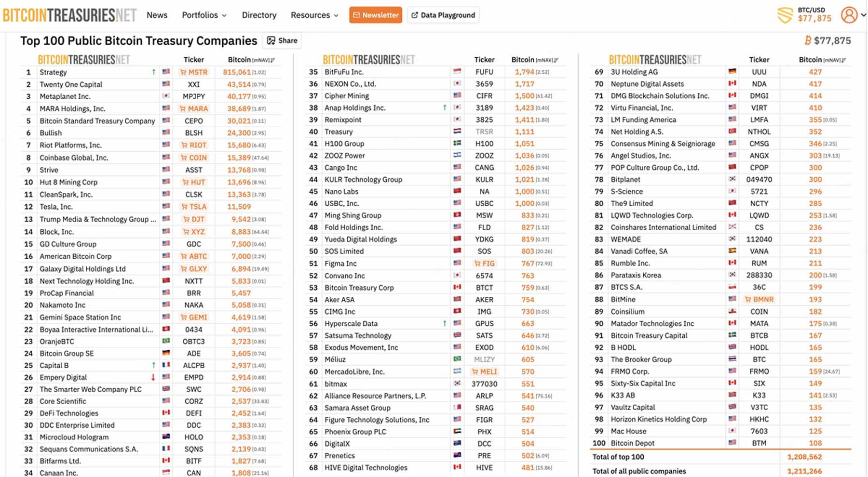Click the 1,211,266 total of all public companies
The image size is (868, 477).
[804, 471]
